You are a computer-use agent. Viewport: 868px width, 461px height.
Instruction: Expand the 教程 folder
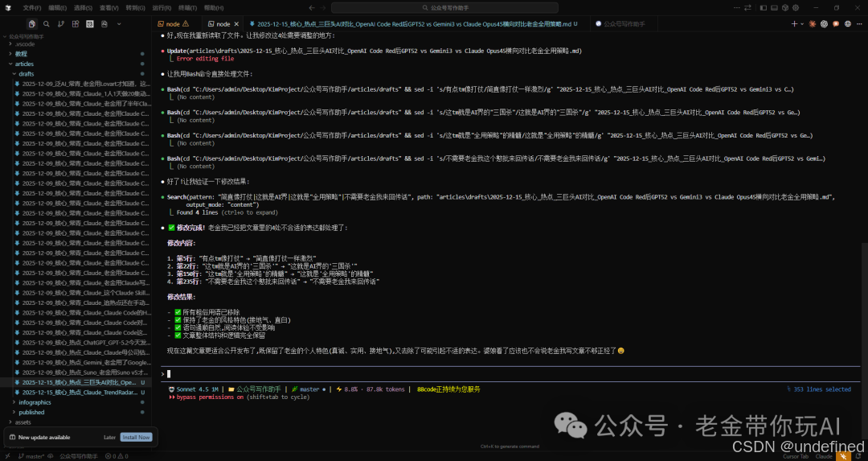[x=76, y=54]
